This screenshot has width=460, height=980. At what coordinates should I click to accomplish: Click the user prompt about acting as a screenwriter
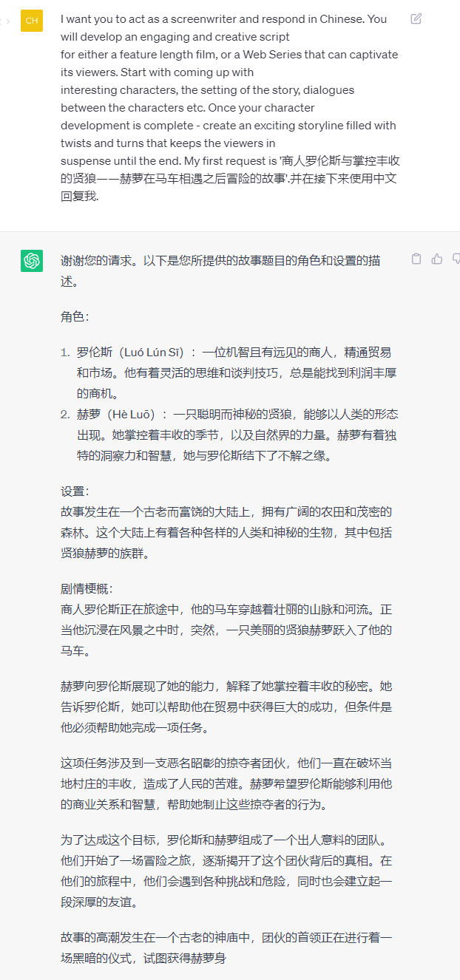coord(231,108)
